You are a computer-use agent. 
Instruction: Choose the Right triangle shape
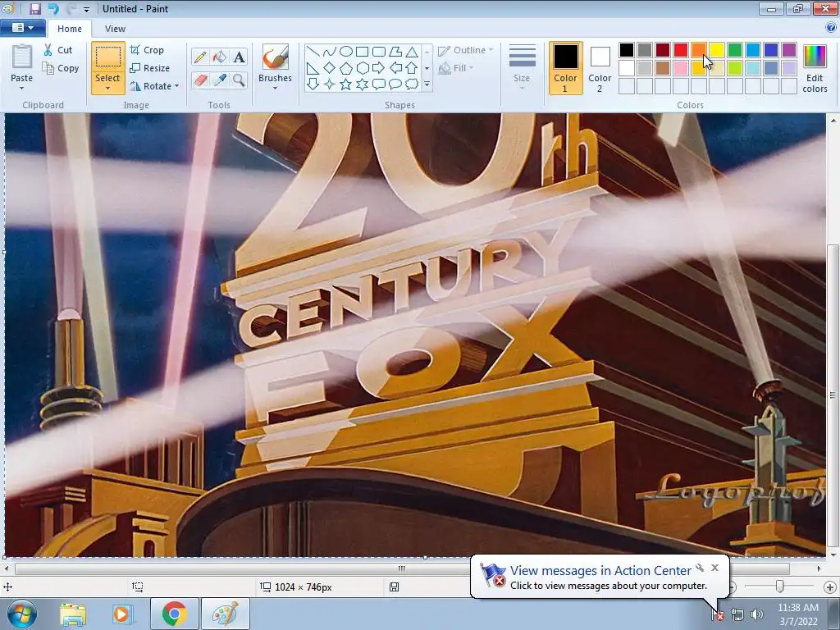click(313, 68)
